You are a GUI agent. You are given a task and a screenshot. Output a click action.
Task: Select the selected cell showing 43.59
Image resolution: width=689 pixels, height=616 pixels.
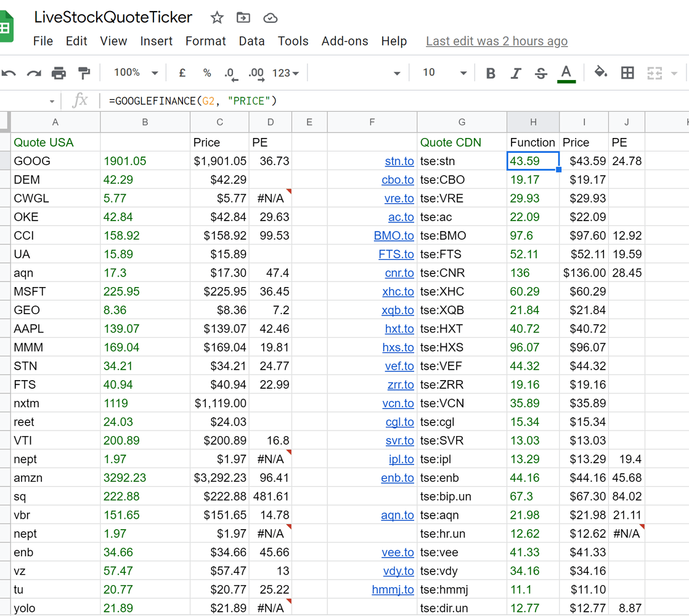click(533, 161)
